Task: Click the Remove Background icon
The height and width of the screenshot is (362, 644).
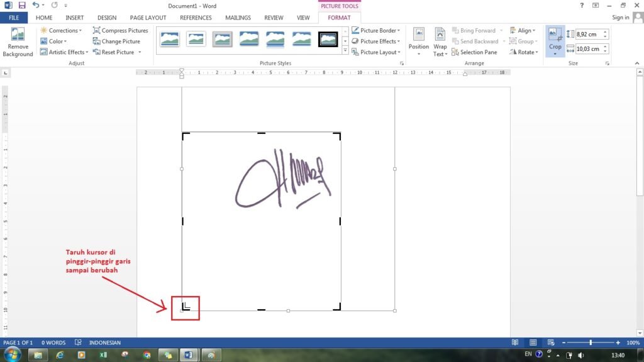Action: (18, 36)
